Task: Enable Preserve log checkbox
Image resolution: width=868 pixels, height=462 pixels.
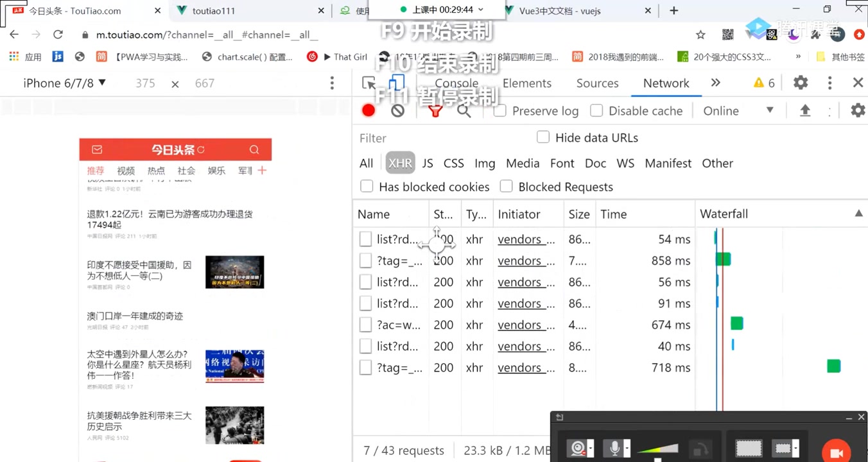Action: [x=500, y=110]
